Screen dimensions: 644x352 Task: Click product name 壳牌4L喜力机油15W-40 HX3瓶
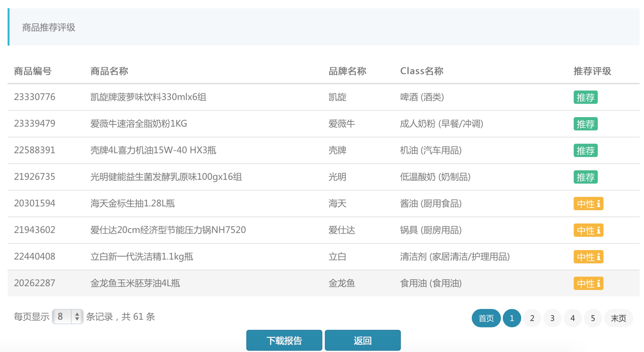coord(153,150)
